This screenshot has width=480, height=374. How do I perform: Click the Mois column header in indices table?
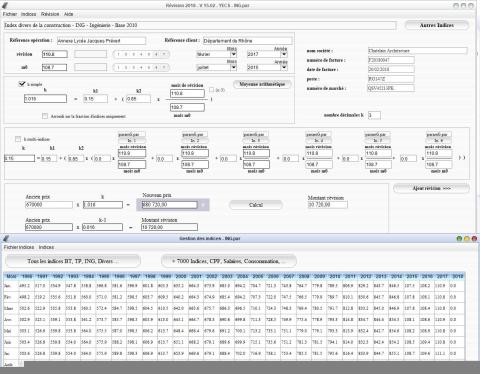point(11,276)
